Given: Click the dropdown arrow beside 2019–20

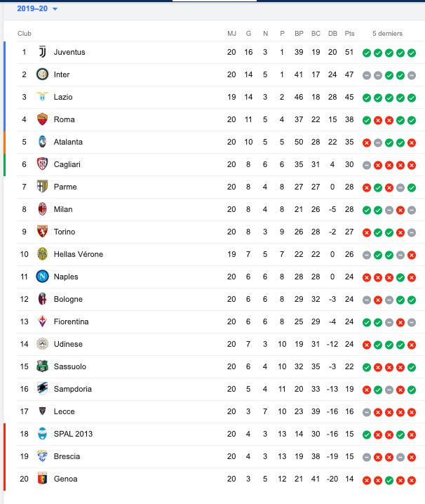Looking at the screenshot, I should tap(55, 9).
